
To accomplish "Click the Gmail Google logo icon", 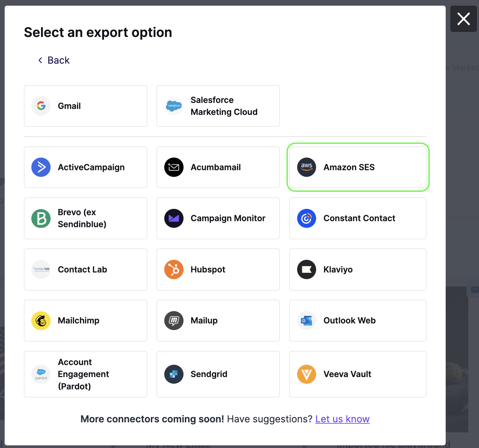I will point(41,106).
